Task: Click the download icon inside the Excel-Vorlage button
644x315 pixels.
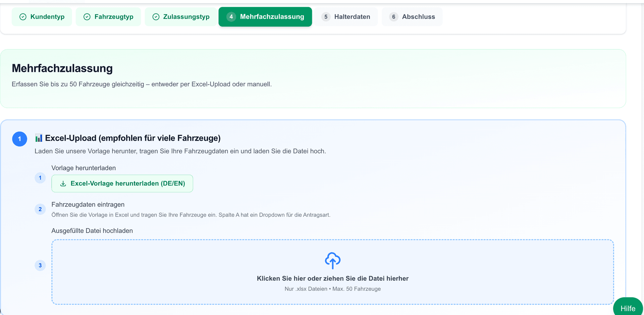Action: click(63, 183)
